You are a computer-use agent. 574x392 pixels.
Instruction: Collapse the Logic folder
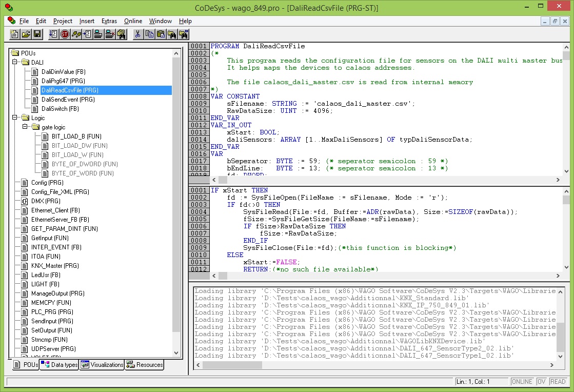[15, 117]
